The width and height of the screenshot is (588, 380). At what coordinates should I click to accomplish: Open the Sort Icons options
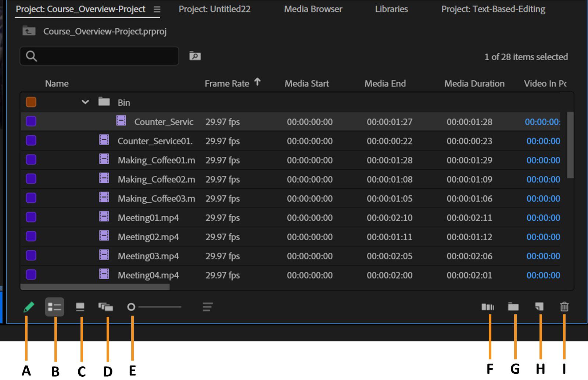coord(207,307)
